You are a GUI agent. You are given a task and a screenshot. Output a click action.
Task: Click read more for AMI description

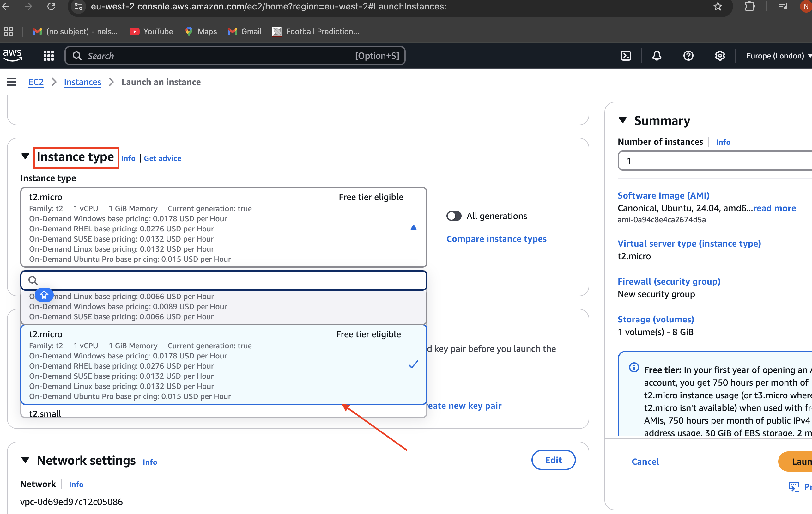click(774, 208)
